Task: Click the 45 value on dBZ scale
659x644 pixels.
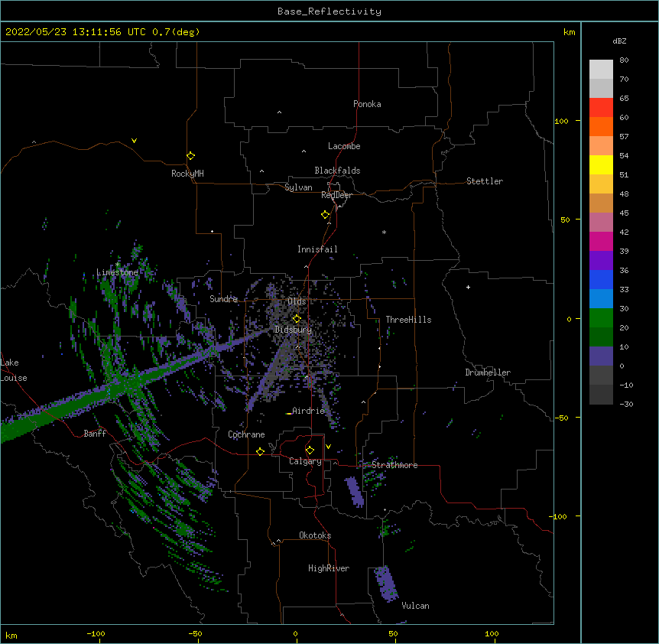Action: click(624, 213)
